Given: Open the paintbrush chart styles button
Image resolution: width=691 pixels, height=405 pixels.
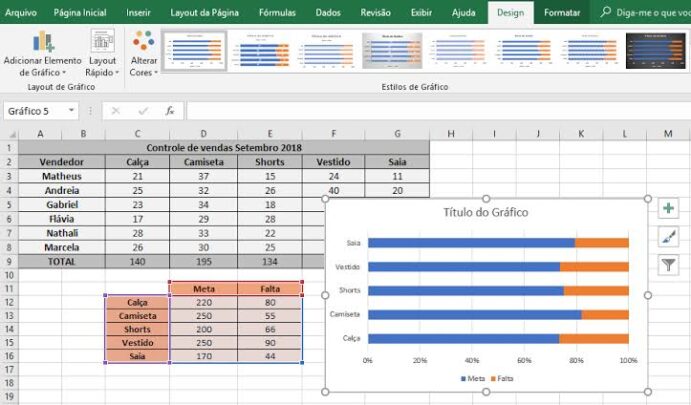Looking at the screenshot, I should (x=668, y=237).
